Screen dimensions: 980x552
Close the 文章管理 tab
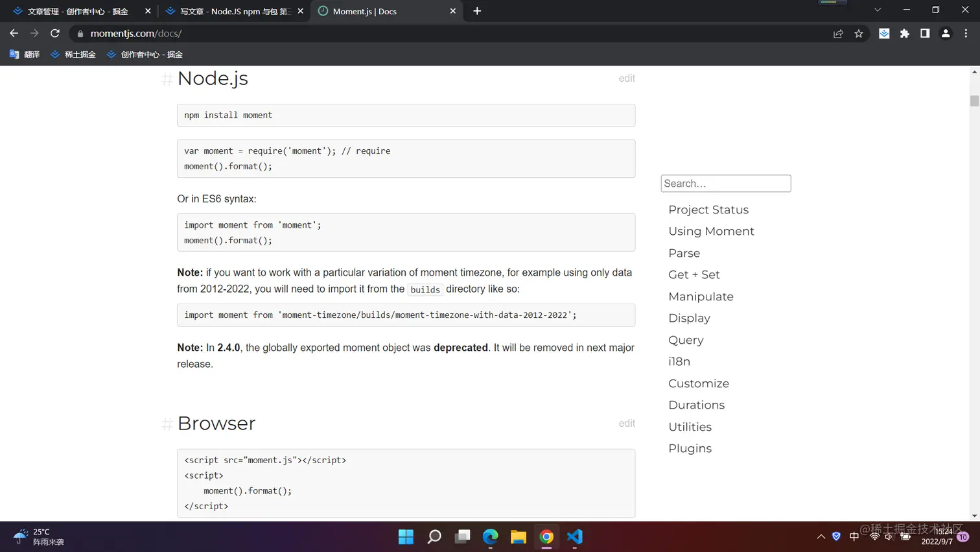148,11
